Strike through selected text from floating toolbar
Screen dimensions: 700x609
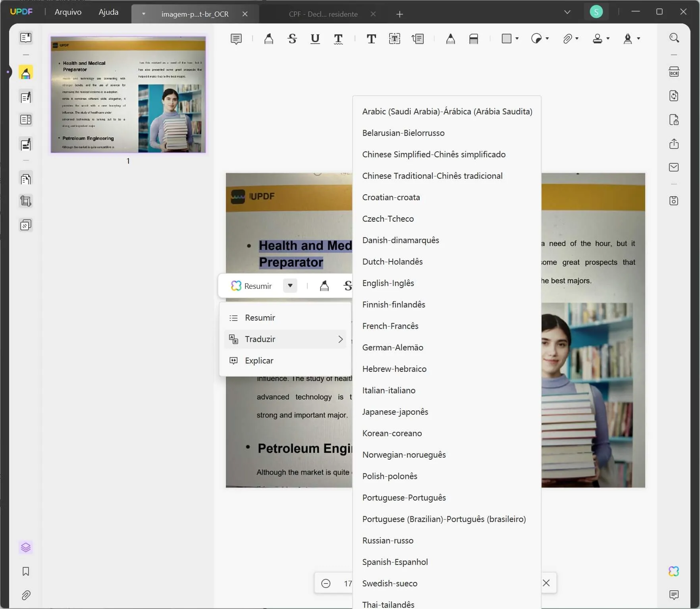tap(348, 286)
